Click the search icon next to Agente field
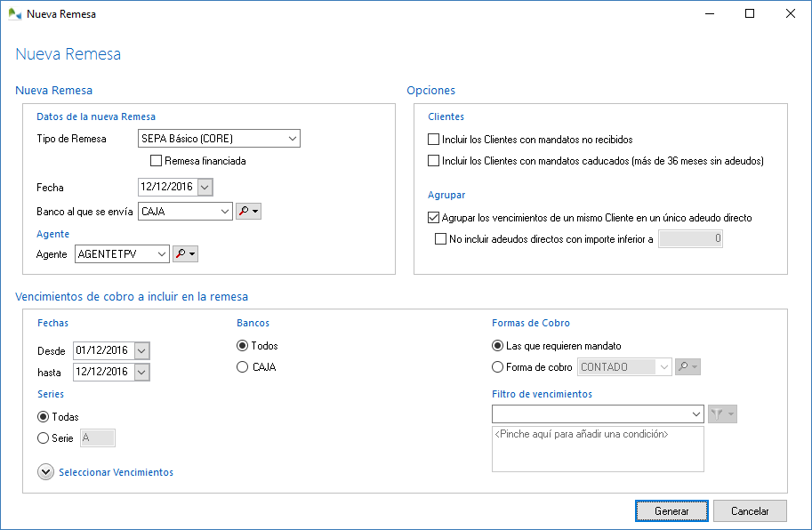This screenshot has width=812, height=530. coord(181,254)
